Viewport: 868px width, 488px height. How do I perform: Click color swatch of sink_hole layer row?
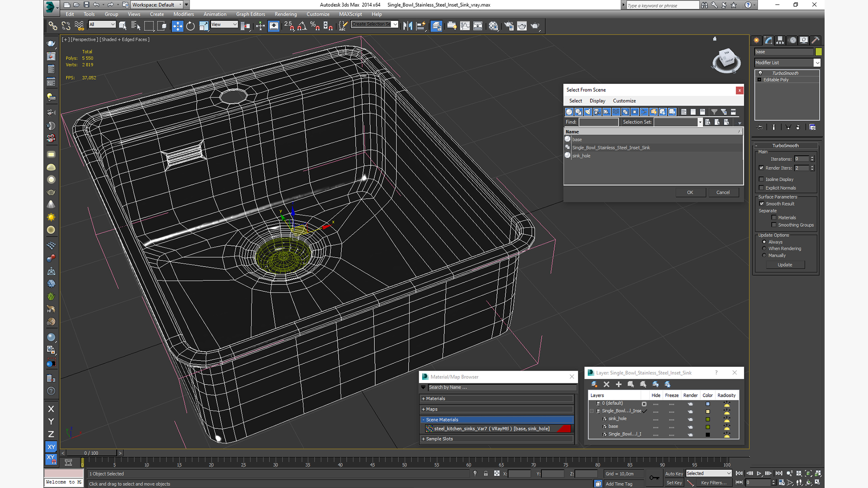[x=708, y=419]
